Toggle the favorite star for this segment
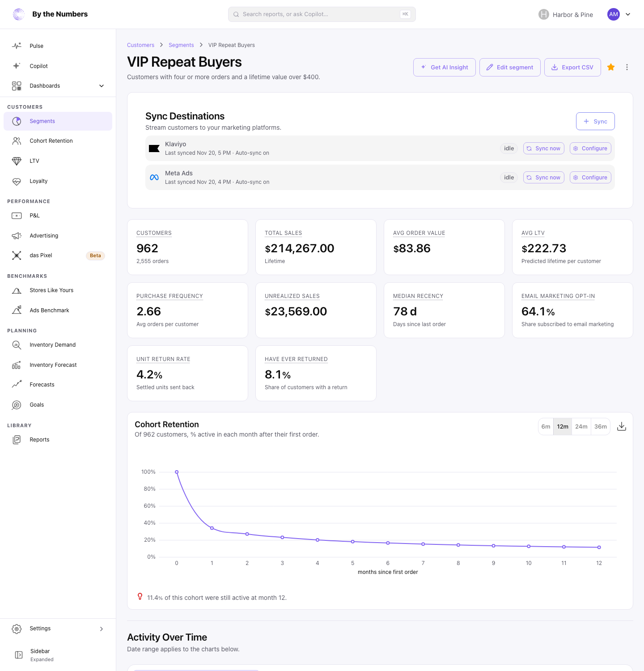This screenshot has height=671, width=644. pyautogui.click(x=611, y=67)
